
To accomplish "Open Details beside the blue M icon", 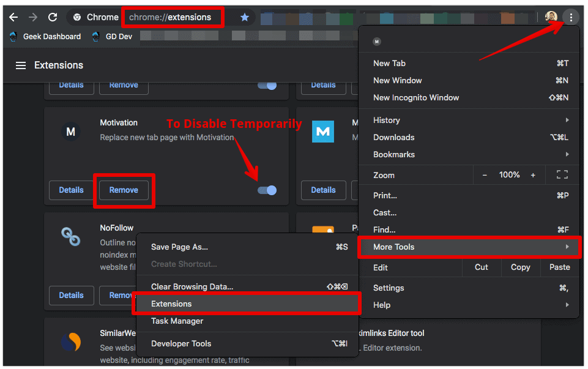I will click(323, 190).
